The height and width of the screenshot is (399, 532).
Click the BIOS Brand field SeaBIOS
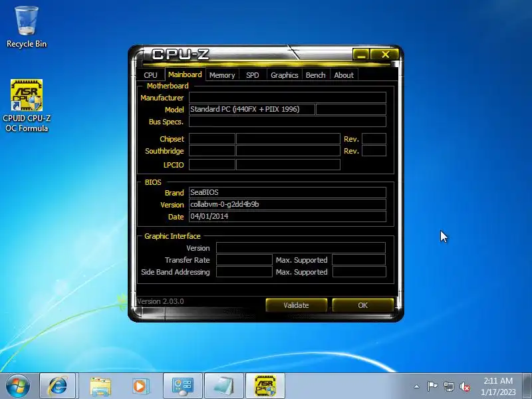tap(287, 192)
